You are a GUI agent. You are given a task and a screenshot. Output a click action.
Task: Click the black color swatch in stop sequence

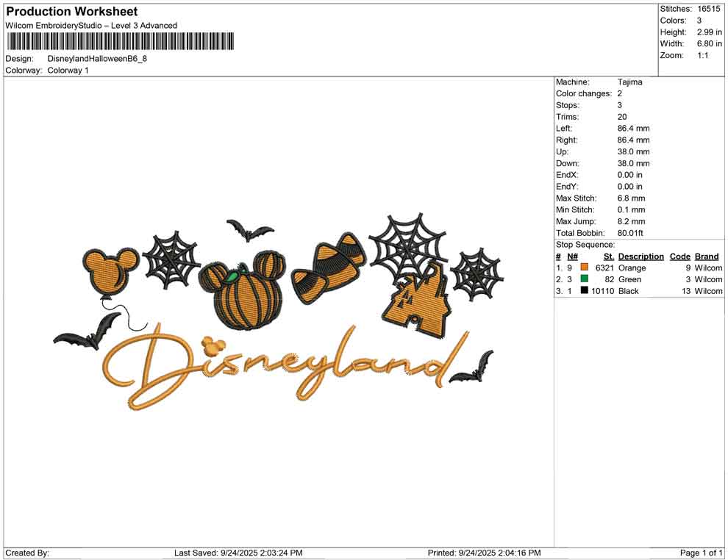pyautogui.click(x=584, y=290)
